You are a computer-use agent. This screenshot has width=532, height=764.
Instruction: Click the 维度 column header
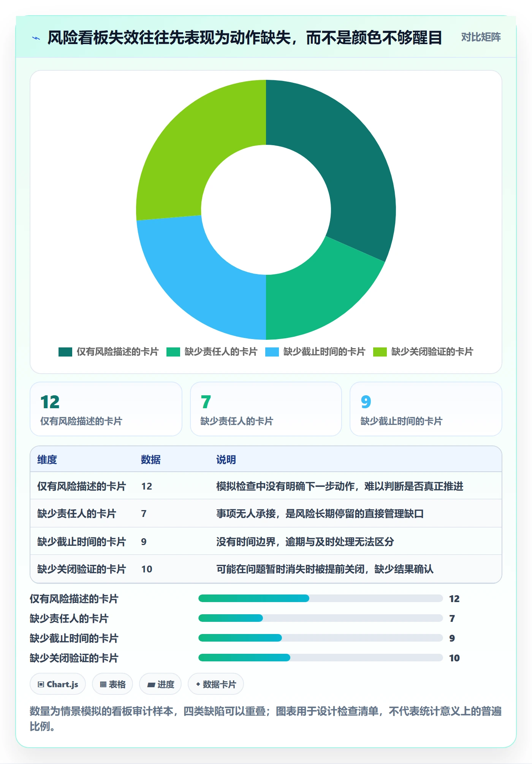[47, 460]
